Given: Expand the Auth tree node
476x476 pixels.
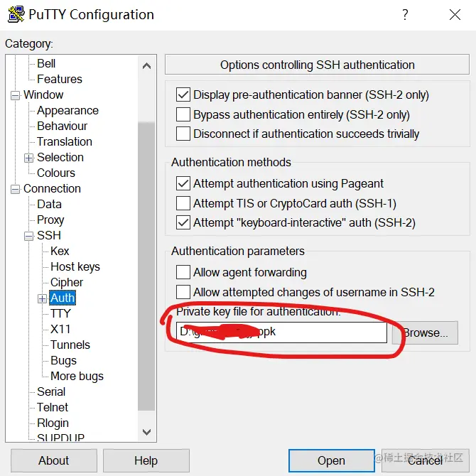Looking at the screenshot, I should pos(43,298).
